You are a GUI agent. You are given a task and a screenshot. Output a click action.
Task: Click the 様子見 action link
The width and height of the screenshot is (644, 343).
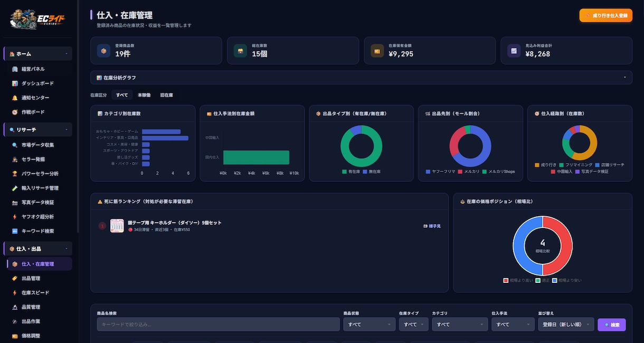[x=432, y=226]
